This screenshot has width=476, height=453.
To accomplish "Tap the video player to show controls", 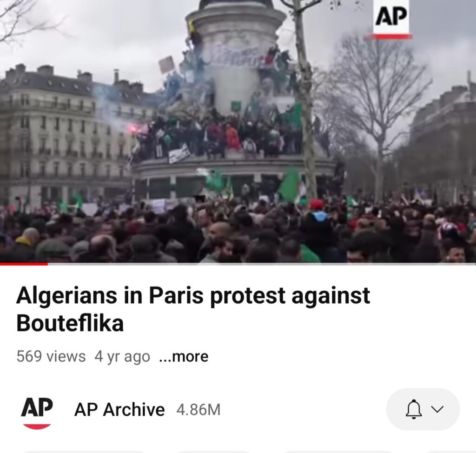I will pos(238,131).
